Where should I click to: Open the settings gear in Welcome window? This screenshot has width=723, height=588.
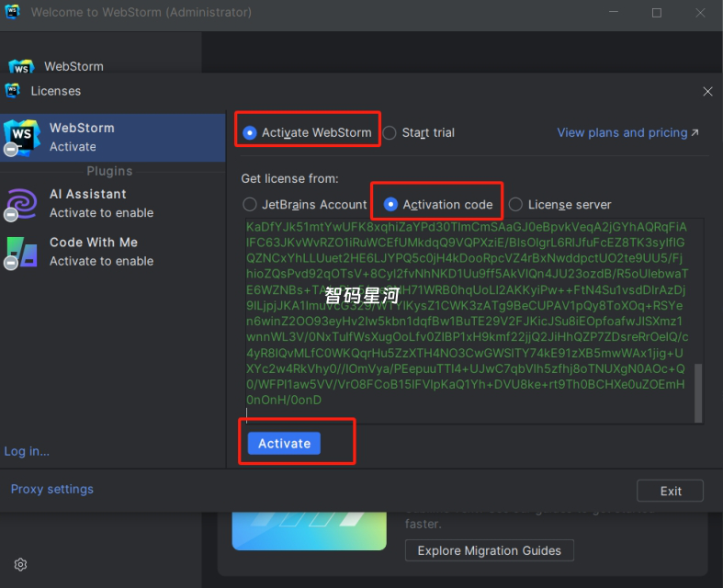click(20, 564)
